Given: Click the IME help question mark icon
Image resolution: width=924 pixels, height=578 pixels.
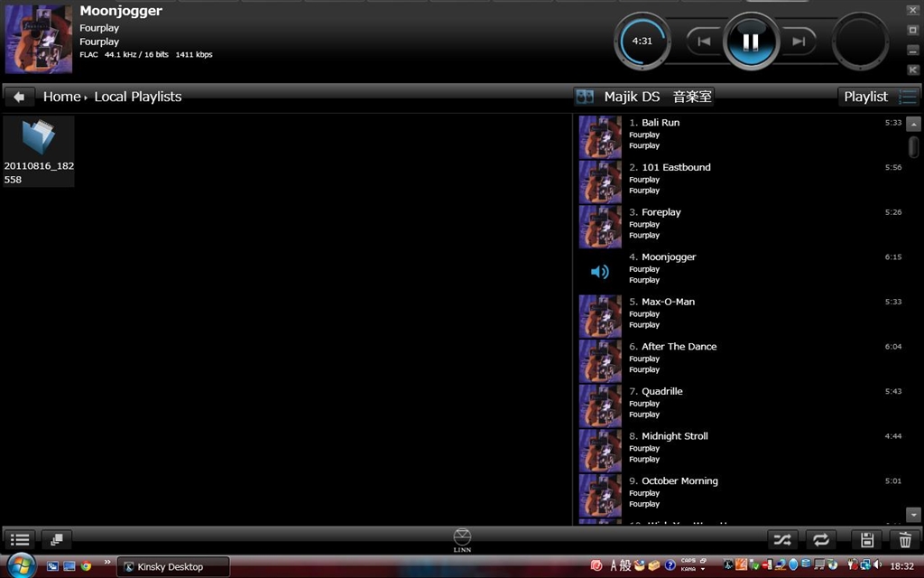Looking at the screenshot, I should 670,565.
